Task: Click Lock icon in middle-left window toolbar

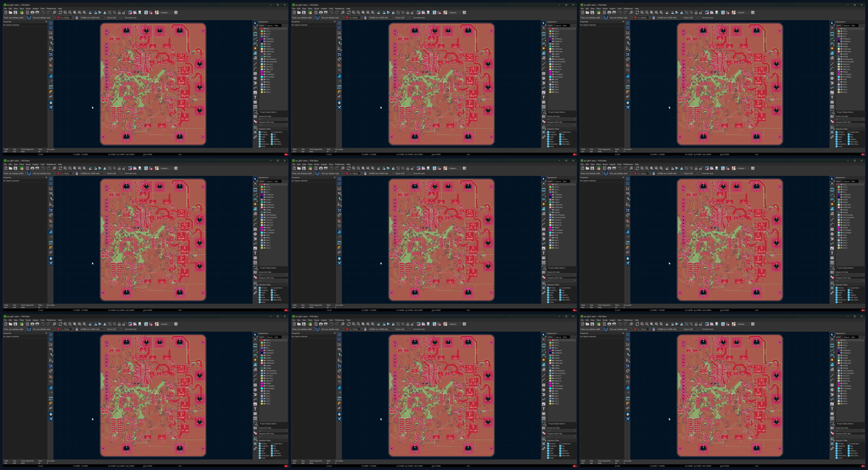Action: pyautogui.click(x=119, y=168)
